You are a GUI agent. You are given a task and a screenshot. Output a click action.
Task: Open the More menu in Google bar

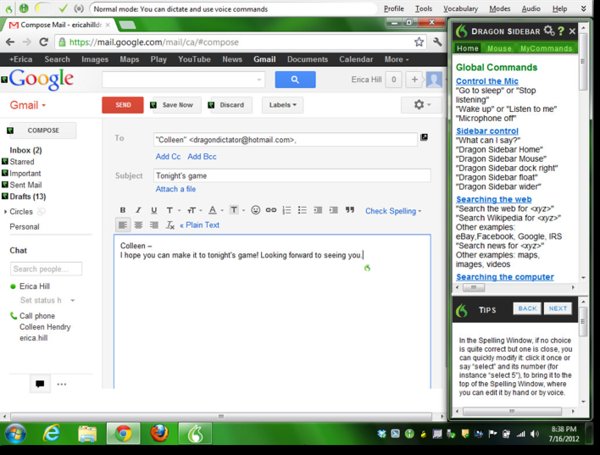click(x=396, y=60)
